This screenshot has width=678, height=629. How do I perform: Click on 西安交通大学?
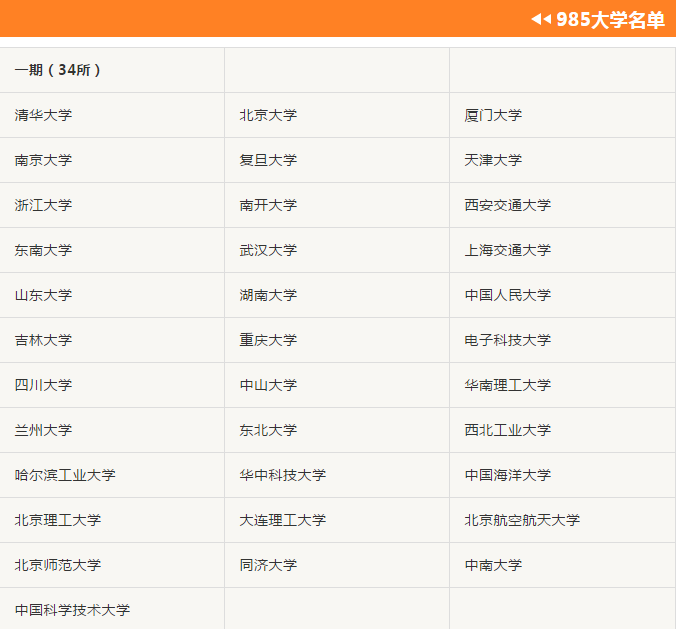point(508,205)
